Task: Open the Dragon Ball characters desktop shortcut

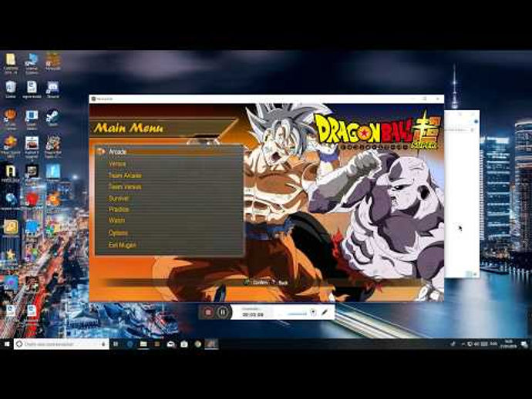Action: pos(52,146)
